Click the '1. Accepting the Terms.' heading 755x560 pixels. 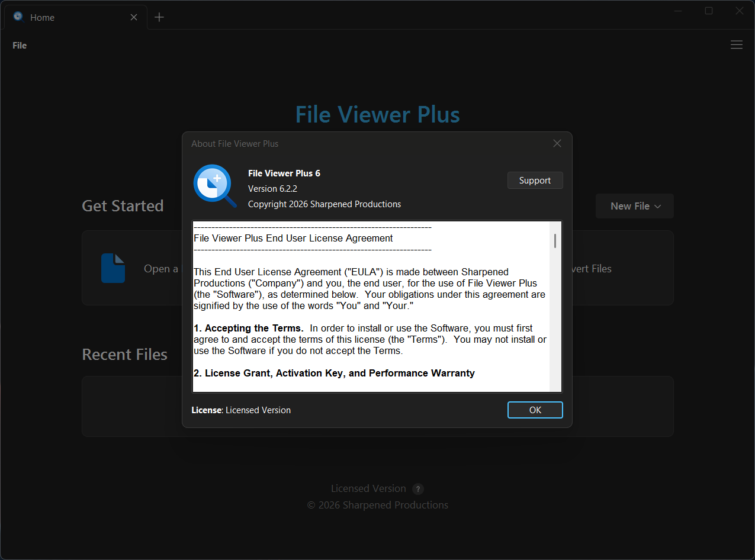[249, 328]
